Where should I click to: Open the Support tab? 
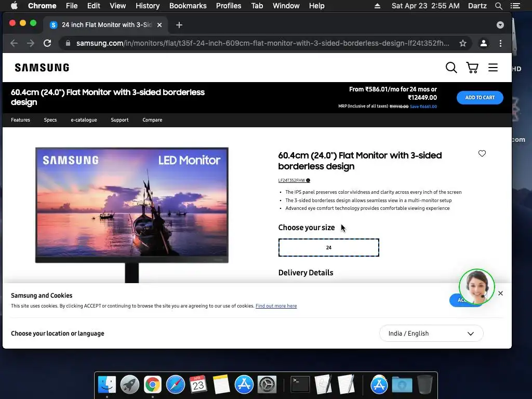(x=119, y=120)
